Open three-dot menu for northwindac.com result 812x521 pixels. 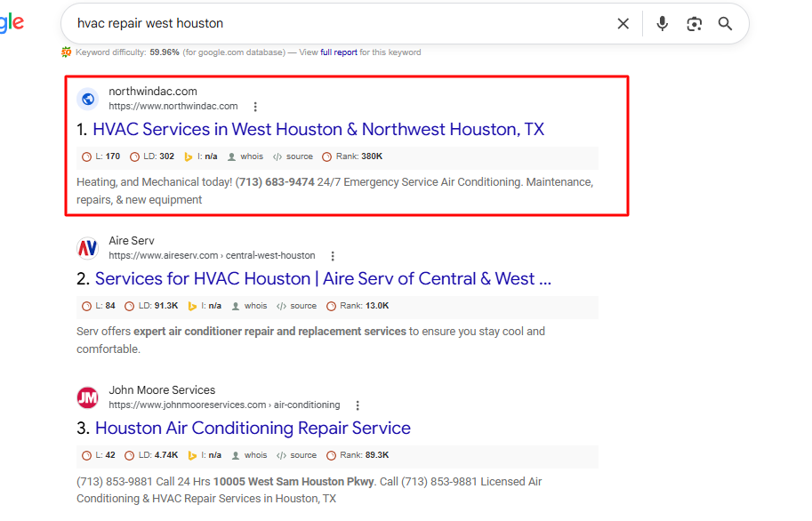[254, 107]
